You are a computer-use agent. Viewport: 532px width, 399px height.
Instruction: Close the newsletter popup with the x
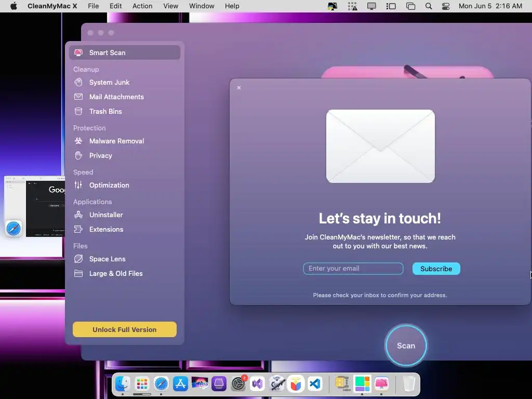(239, 87)
